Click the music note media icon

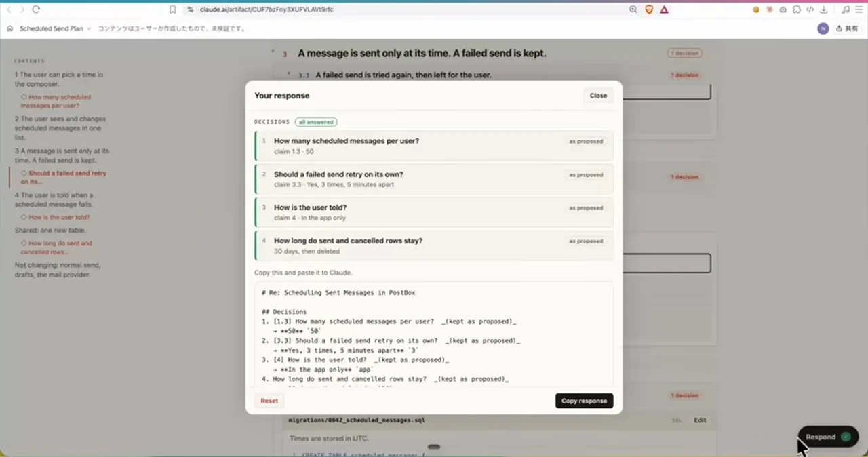coord(845,9)
